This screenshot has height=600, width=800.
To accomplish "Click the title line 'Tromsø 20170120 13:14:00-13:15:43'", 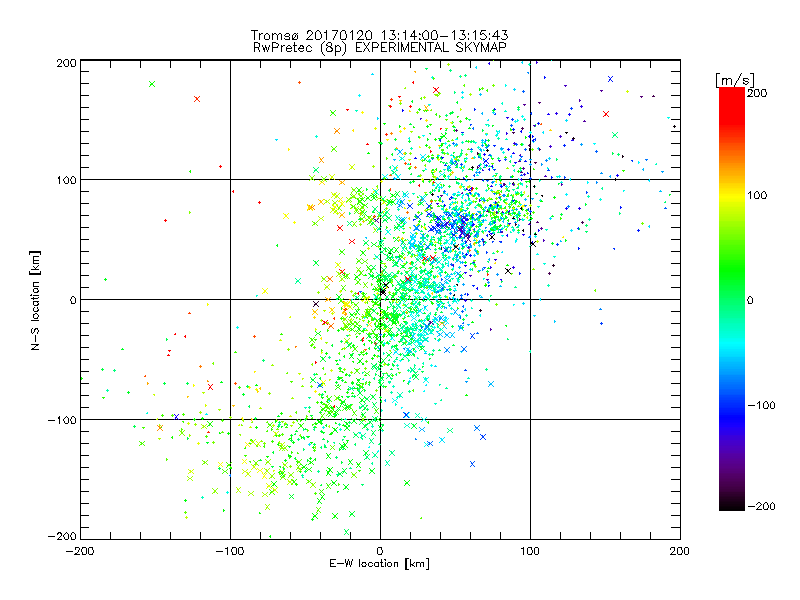I will click(x=379, y=35).
